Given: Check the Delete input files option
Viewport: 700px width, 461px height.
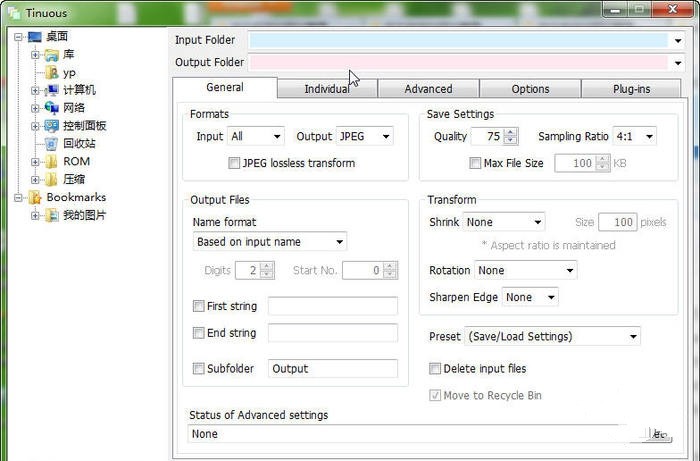Looking at the screenshot, I should [434, 369].
